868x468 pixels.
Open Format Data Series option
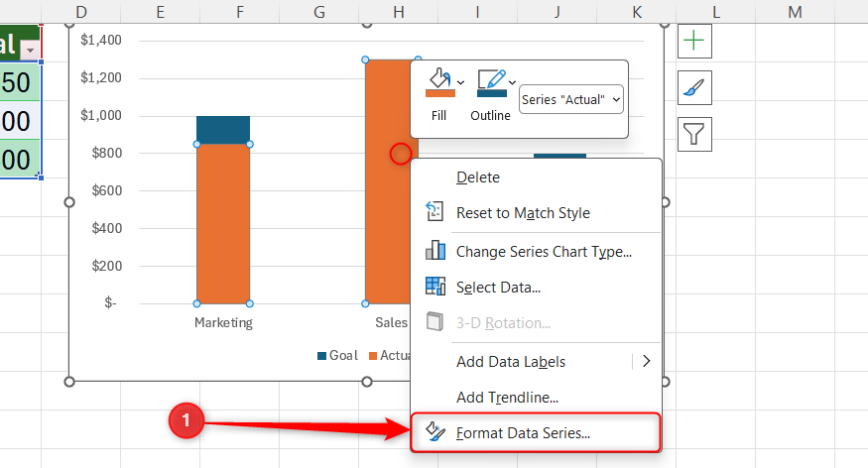point(536,433)
